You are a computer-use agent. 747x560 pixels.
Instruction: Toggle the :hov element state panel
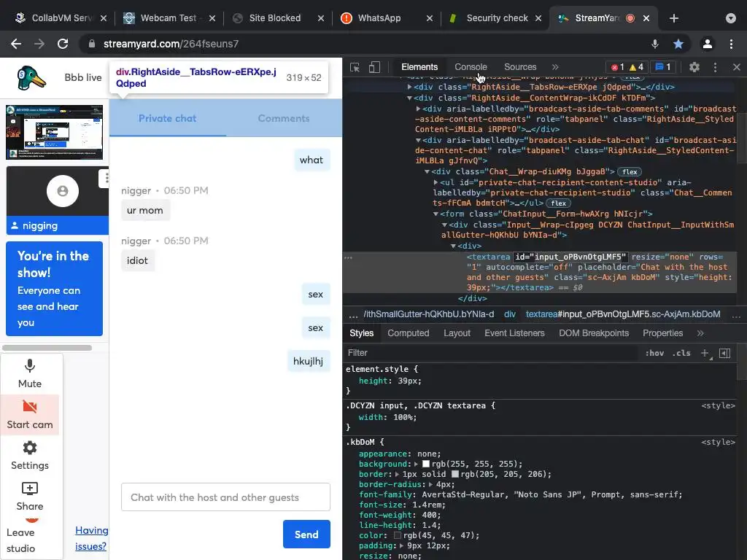point(654,353)
